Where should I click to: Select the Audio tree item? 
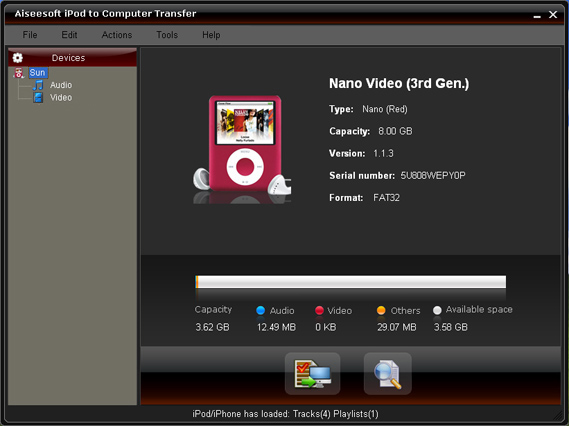pos(61,85)
